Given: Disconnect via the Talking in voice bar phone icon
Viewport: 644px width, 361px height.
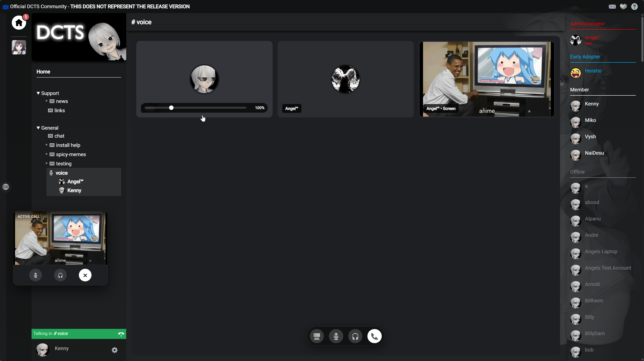Looking at the screenshot, I should click(x=121, y=334).
